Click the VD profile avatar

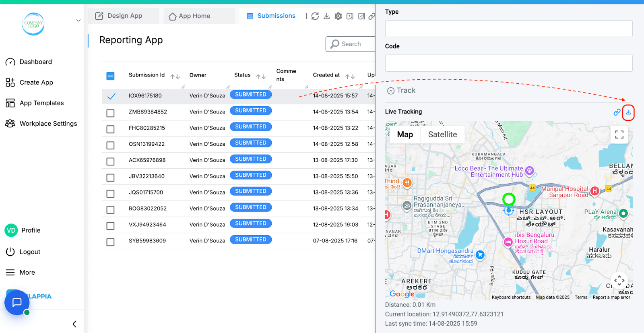tap(11, 230)
